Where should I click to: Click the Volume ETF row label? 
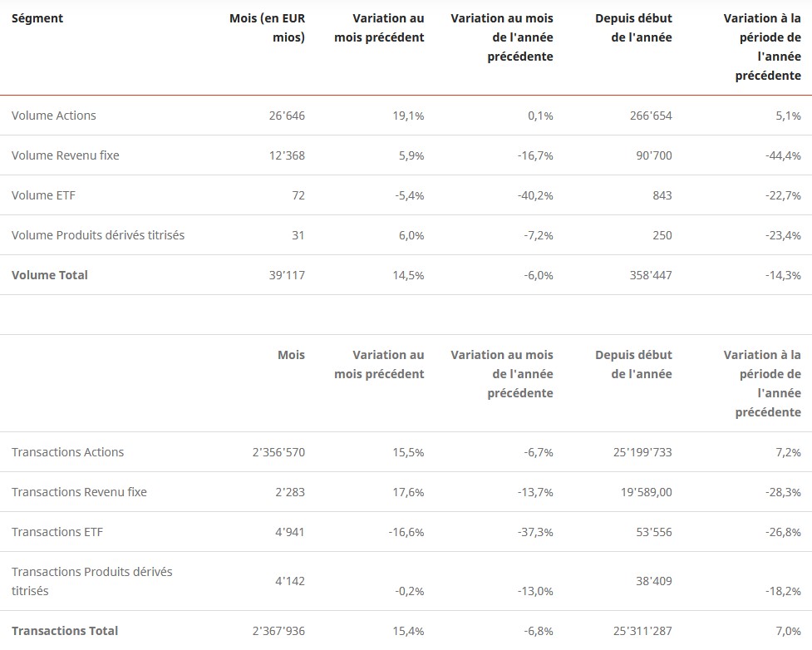click(x=45, y=195)
